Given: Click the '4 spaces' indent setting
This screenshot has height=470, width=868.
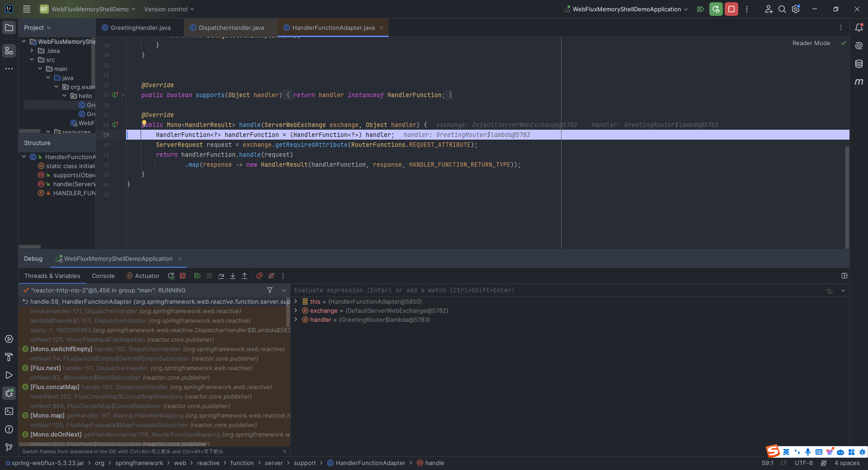Looking at the screenshot, I should pyautogui.click(x=847, y=463).
